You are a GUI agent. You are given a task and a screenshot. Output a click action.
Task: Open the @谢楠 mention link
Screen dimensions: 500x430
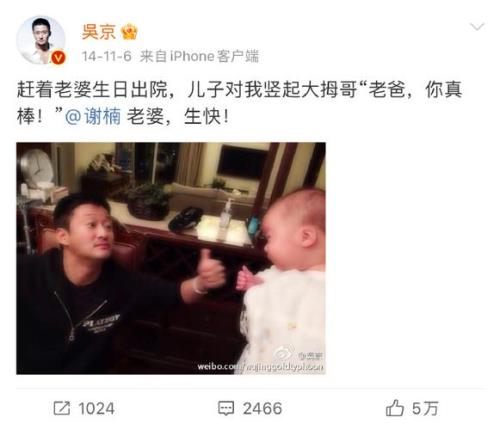93,117
